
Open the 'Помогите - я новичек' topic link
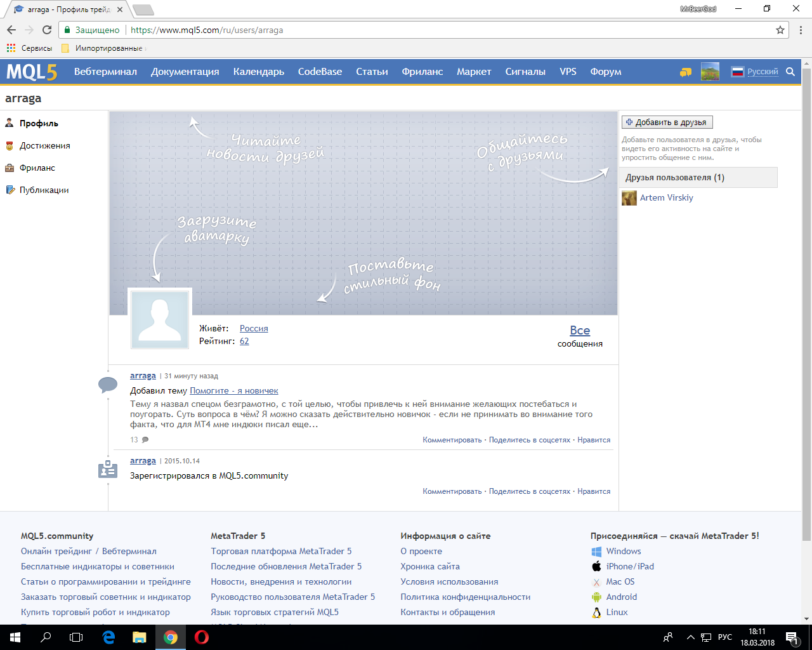tap(234, 391)
